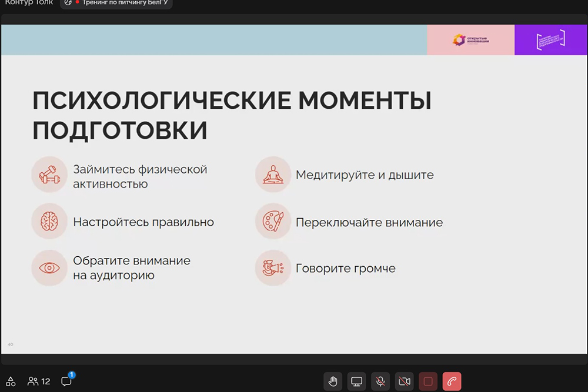This screenshot has height=392, width=588.
Task: Open the shapes apps menu
Action: (x=11, y=381)
